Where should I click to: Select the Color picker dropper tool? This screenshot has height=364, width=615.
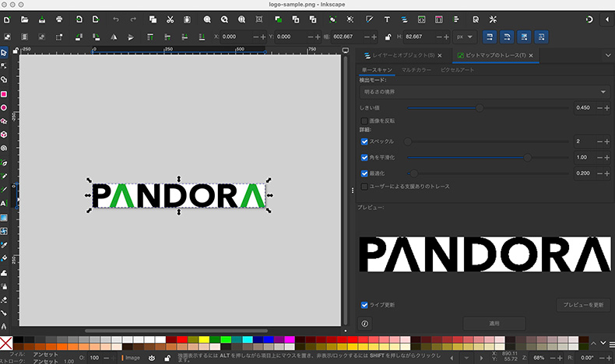click(4, 245)
